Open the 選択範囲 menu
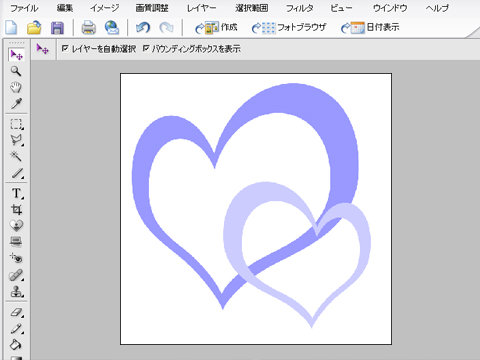480x360 pixels. coord(252,8)
